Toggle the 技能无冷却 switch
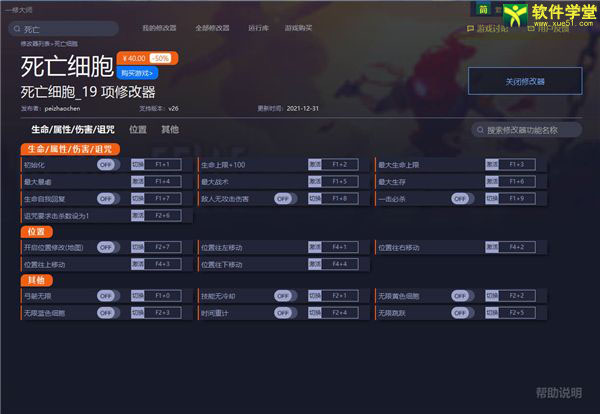 285,296
